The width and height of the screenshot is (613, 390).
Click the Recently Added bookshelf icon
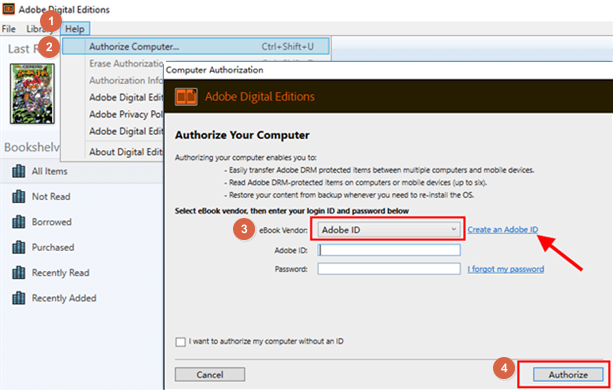[x=18, y=298]
